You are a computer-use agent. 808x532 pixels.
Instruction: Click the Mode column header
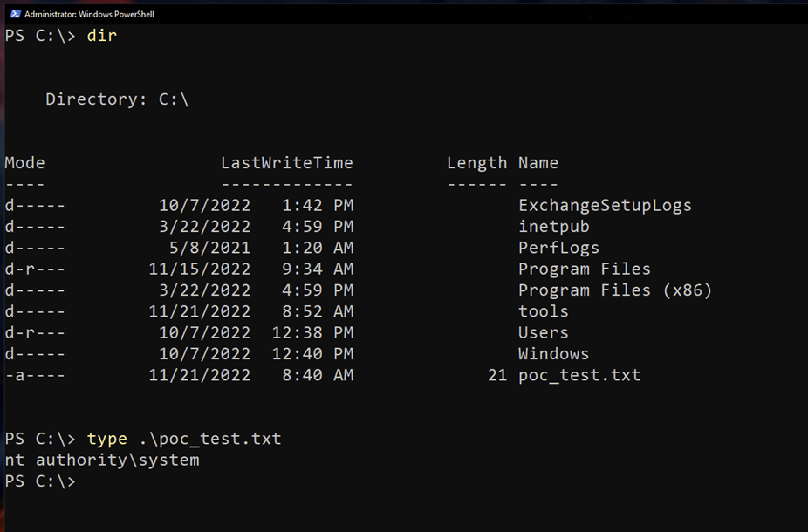pos(24,163)
